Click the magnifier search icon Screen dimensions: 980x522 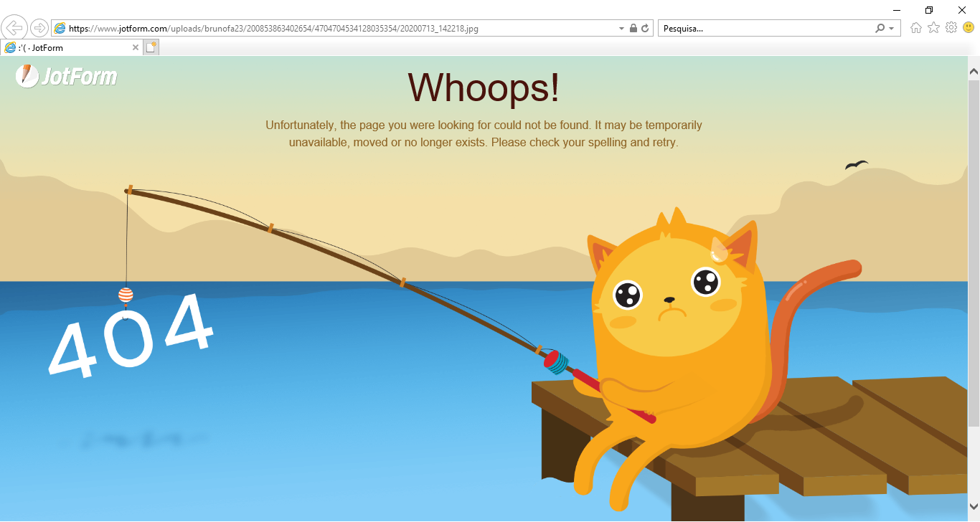click(880, 29)
